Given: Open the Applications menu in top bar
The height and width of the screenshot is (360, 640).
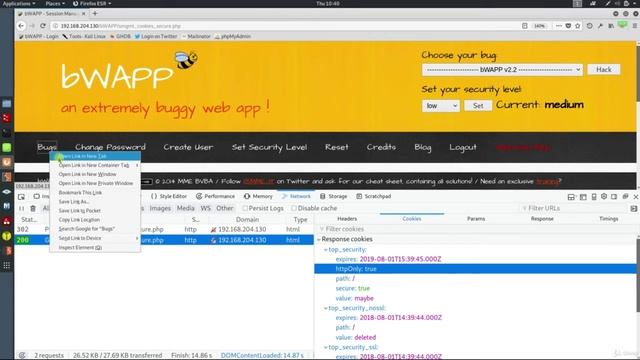Looking at the screenshot, I should pos(18,4).
